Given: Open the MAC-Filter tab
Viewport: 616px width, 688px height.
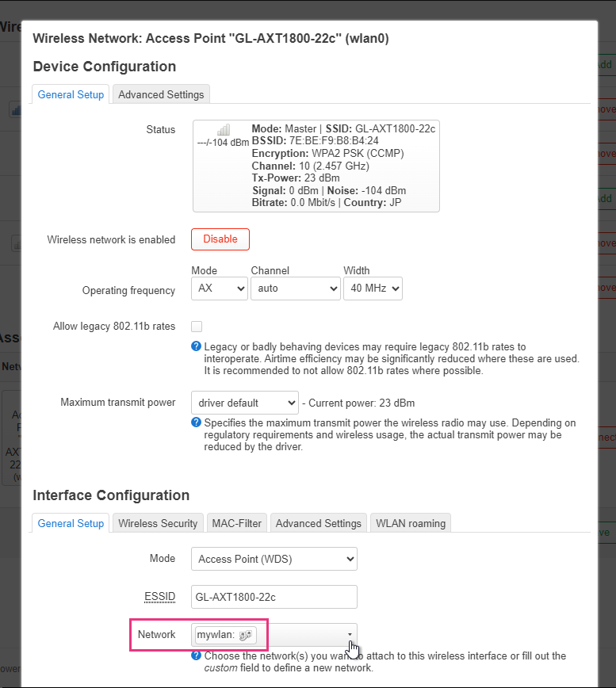Looking at the screenshot, I should pos(237,523).
